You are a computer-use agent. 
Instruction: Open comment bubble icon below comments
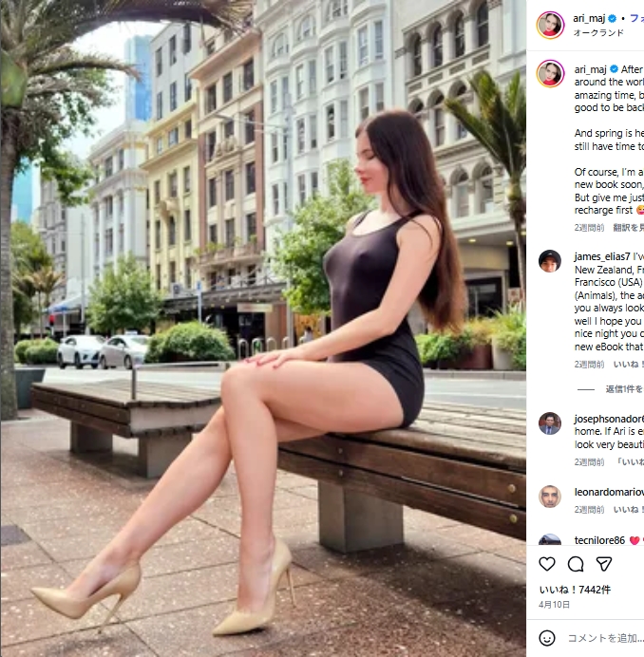(576, 564)
